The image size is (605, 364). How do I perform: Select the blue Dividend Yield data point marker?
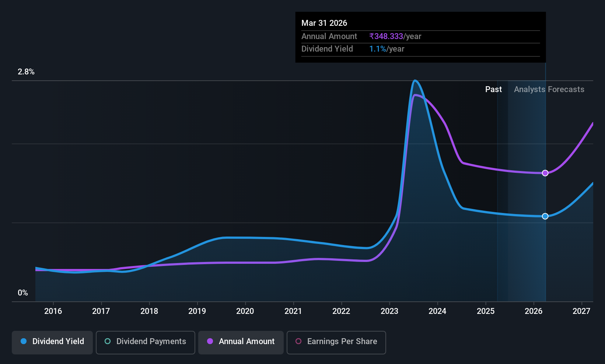pos(545,216)
